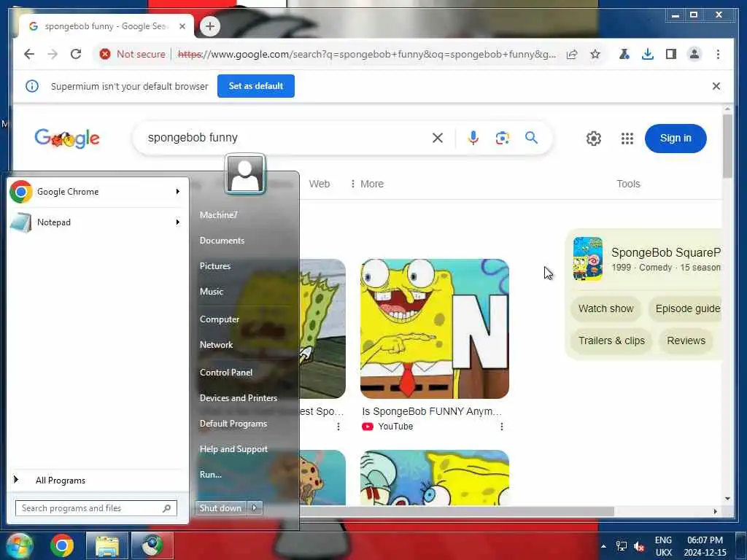The width and height of the screenshot is (747, 560).
Task: Open the three-dot browser menu
Action: click(718, 54)
